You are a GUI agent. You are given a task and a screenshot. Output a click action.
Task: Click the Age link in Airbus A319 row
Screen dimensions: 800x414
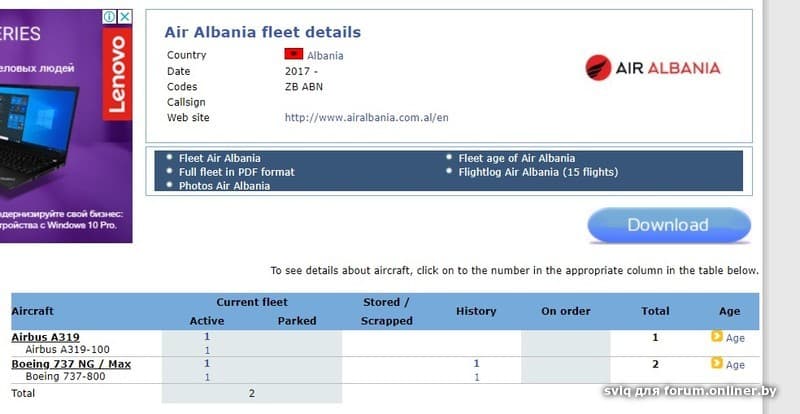tap(735, 338)
